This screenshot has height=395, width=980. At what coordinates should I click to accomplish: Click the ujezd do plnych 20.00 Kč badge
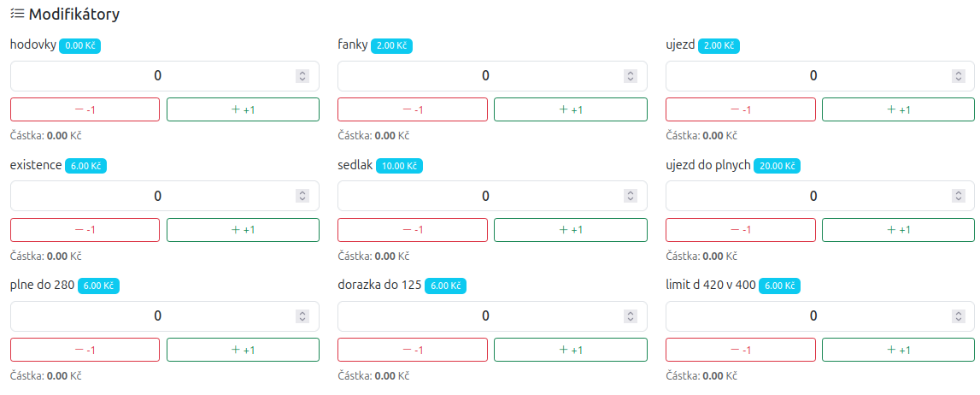click(x=778, y=166)
